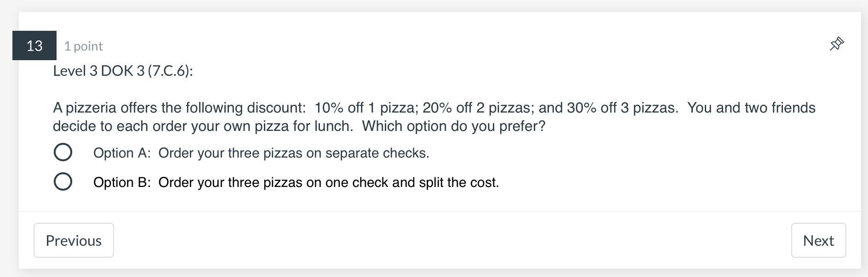Go back with the Previous button
The height and width of the screenshot is (277, 868).
pos(74,240)
